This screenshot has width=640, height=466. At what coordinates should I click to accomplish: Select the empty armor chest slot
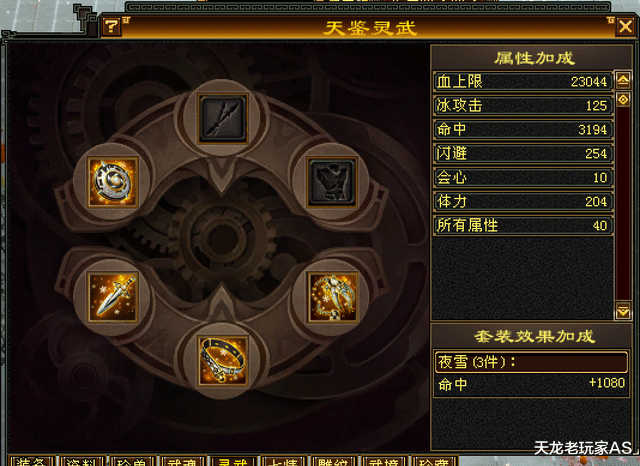tap(332, 182)
